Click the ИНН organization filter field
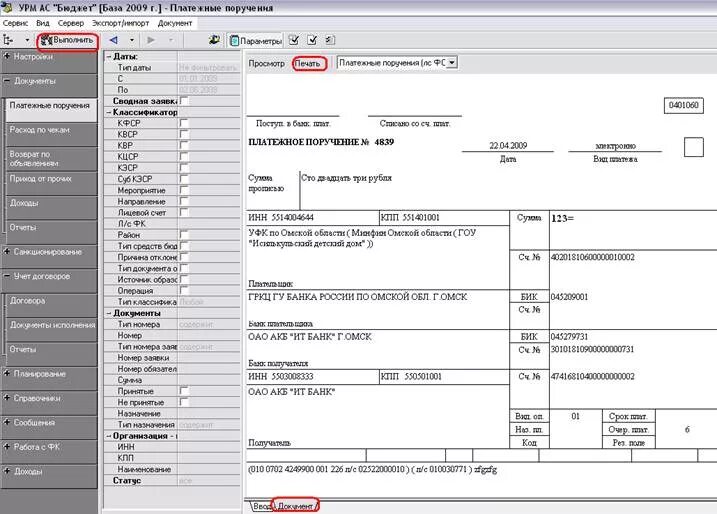Image resolution: width=717 pixels, height=514 pixels. tap(209, 447)
